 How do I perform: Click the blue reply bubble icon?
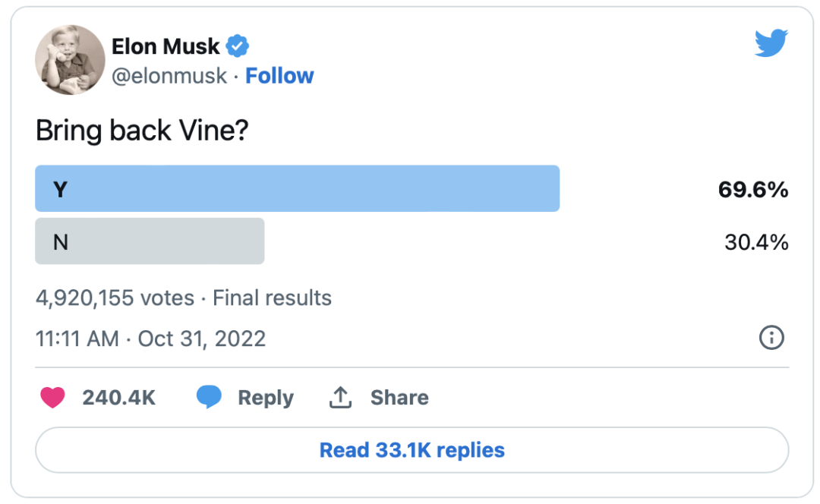(209, 398)
